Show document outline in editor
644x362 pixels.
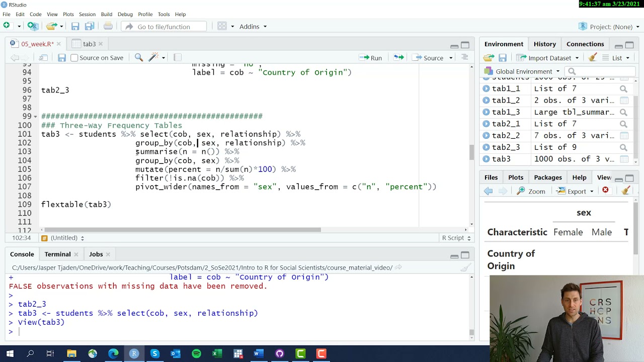click(x=465, y=58)
